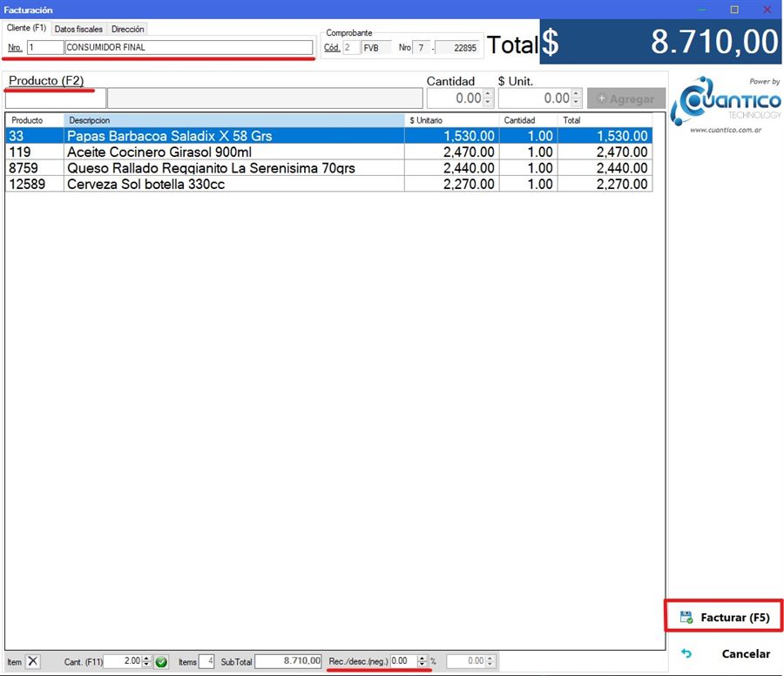
Task: Click the Cancelar button
Action: pos(725,653)
